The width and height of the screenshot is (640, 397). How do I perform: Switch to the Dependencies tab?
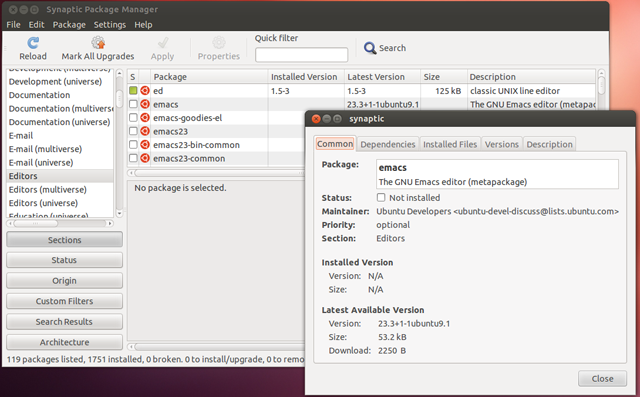(388, 144)
